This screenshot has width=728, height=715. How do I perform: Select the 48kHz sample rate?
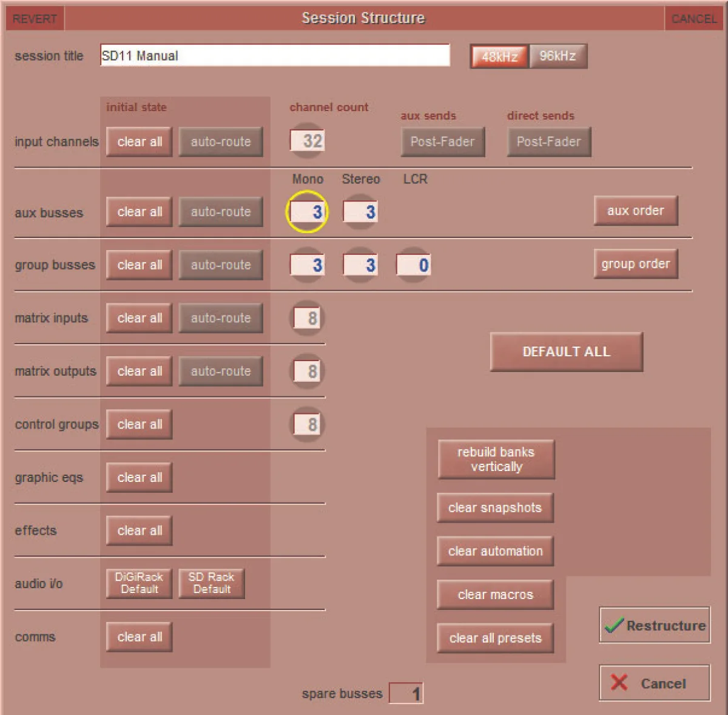click(499, 56)
